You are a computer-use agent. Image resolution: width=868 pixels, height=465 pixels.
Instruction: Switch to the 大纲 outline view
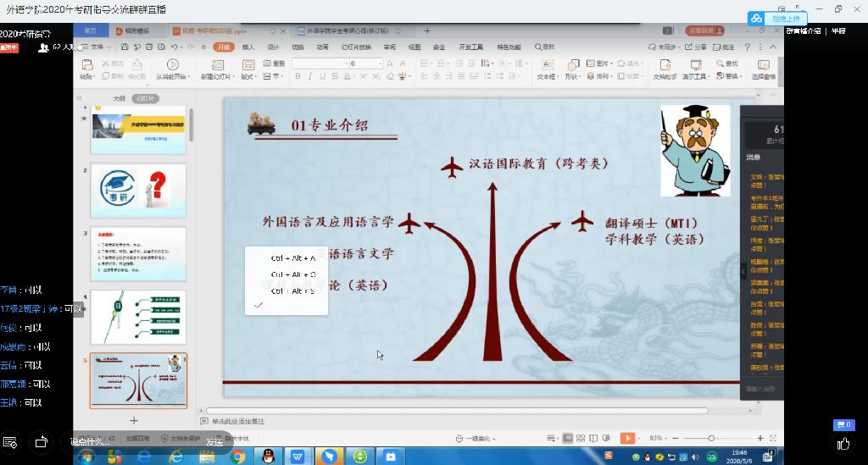[x=120, y=98]
